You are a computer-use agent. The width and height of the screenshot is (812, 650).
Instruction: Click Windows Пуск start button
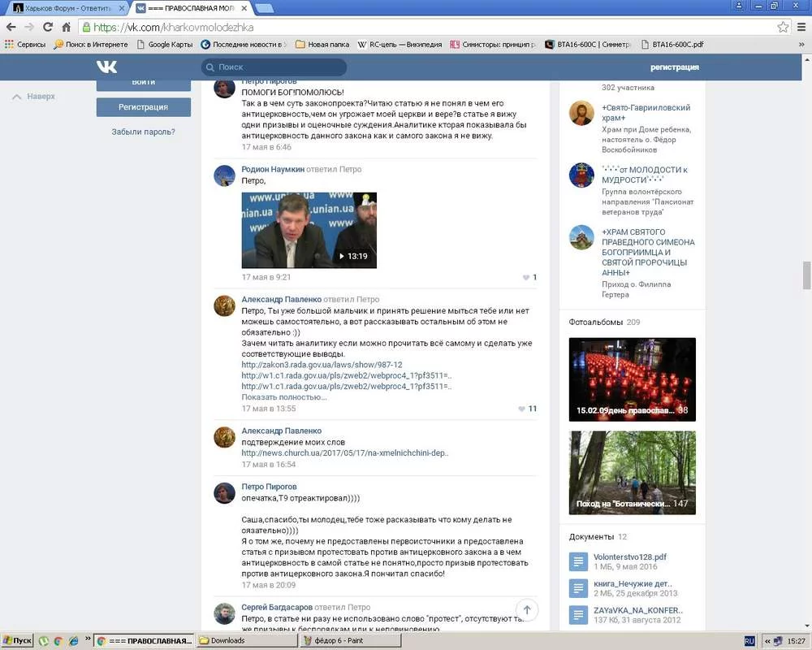click(17, 641)
